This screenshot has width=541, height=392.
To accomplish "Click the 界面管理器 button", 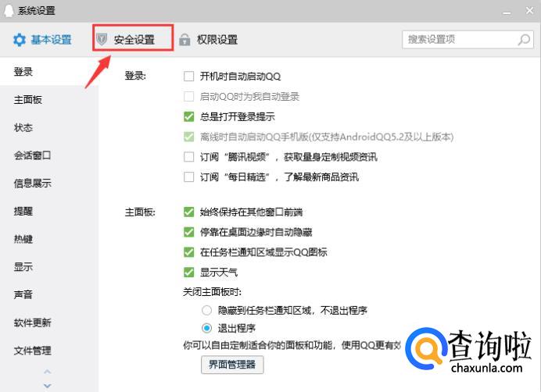I will pos(232,365).
